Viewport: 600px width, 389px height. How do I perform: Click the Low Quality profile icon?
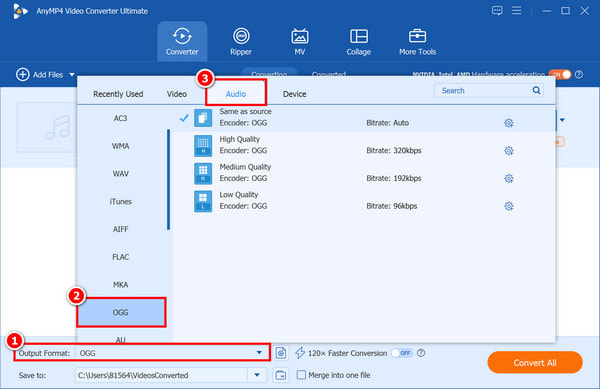click(x=203, y=201)
